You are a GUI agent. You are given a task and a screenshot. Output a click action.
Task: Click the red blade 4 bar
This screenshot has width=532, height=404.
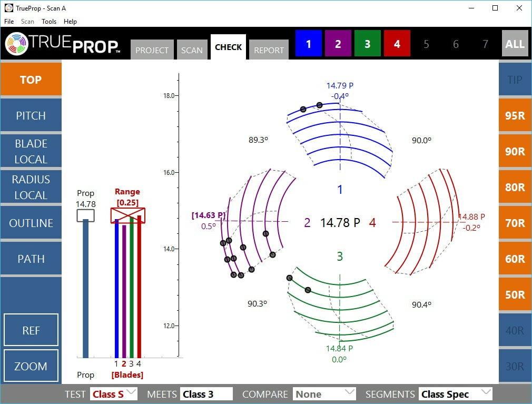pos(139,287)
